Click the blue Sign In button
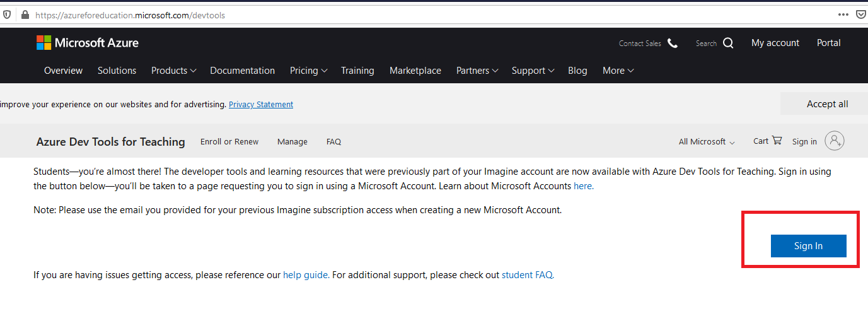Image resolution: width=868 pixels, height=316 pixels. point(808,246)
